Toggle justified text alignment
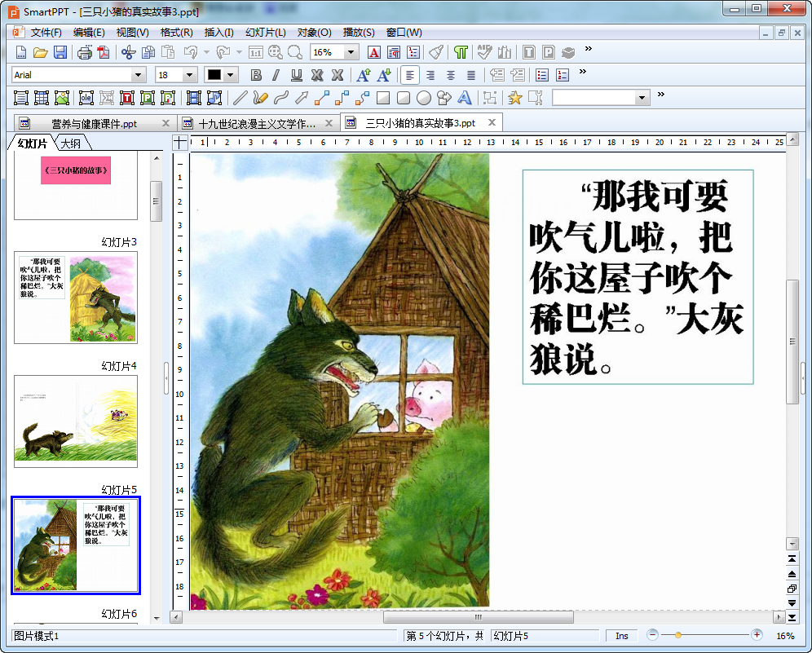This screenshot has width=812, height=653. pyautogui.click(x=470, y=75)
